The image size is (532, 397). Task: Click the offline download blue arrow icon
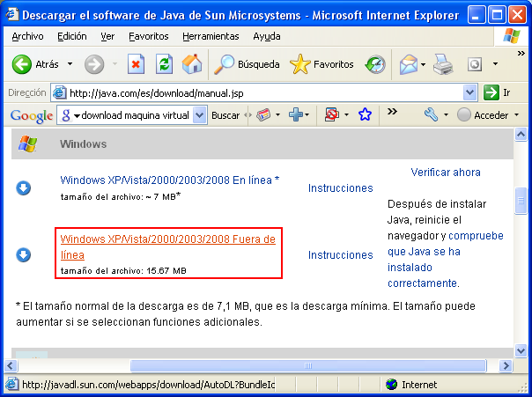[x=24, y=255]
